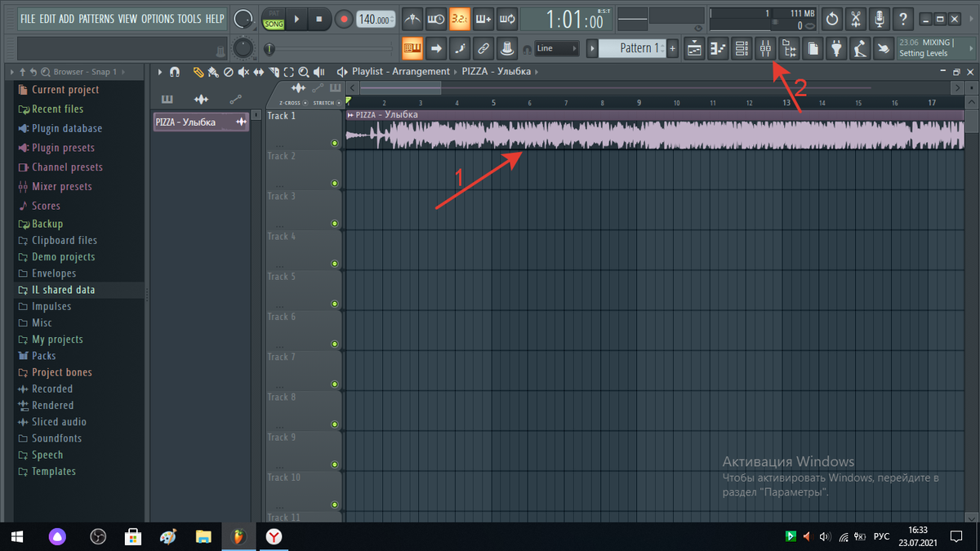Open the Channel rack icon
The width and height of the screenshot is (980, 551).
(x=742, y=49)
